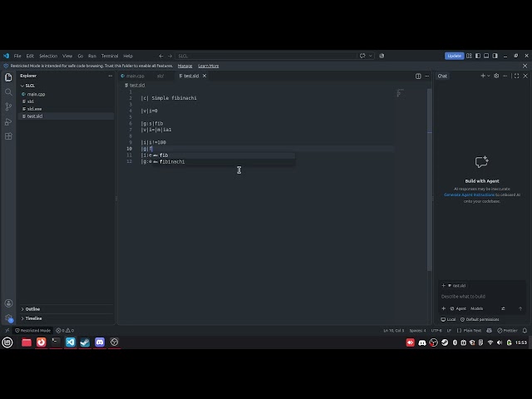532x399 pixels.
Task: Open the Edit menu
Action: click(30, 56)
